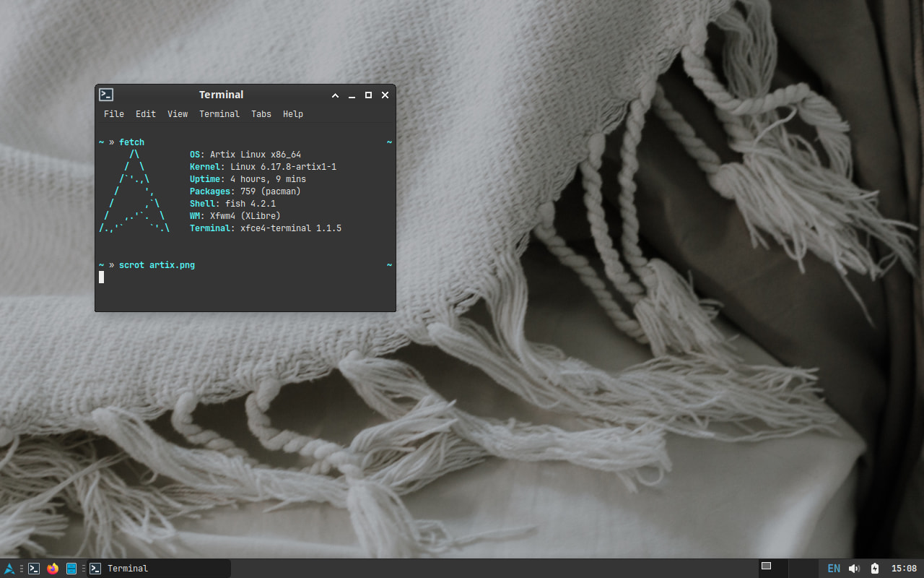The width and height of the screenshot is (924, 578).
Task: Expand the Terminal menu in menu bar
Action: coord(219,114)
